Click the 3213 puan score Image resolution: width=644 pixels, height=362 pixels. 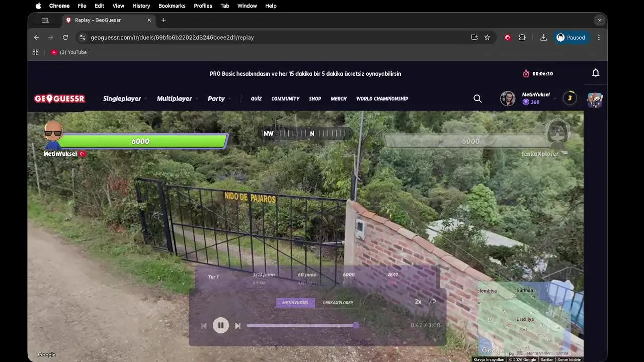pyautogui.click(x=264, y=275)
